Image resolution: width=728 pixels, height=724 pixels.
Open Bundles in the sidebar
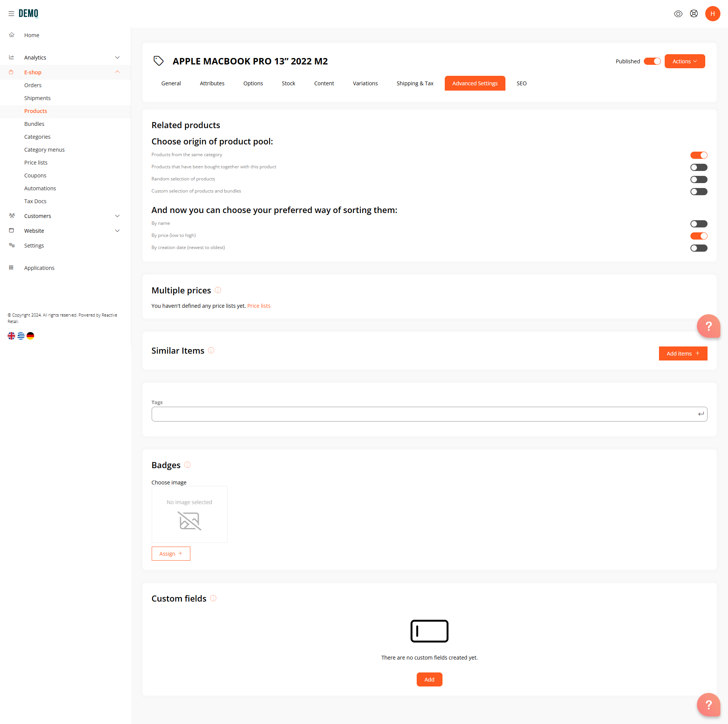[35, 124]
